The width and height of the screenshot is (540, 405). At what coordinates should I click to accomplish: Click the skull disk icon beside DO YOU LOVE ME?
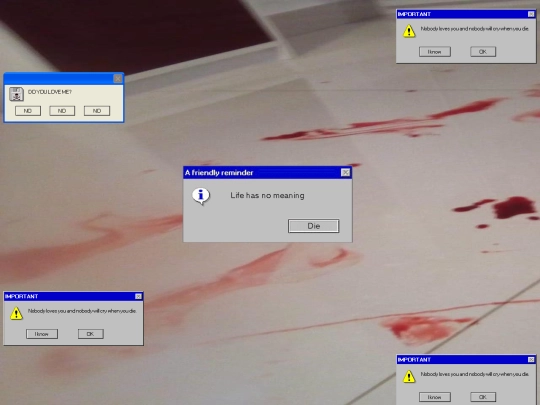16,94
